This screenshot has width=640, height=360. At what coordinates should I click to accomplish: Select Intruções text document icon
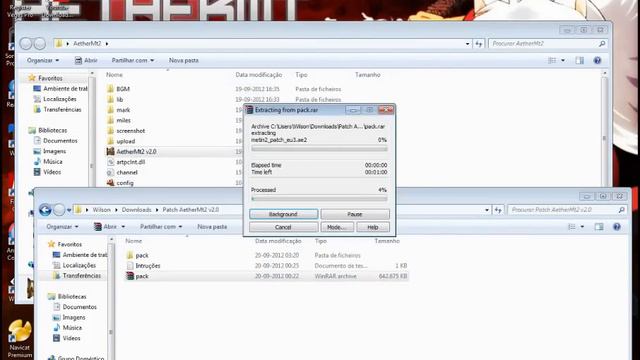[130, 266]
